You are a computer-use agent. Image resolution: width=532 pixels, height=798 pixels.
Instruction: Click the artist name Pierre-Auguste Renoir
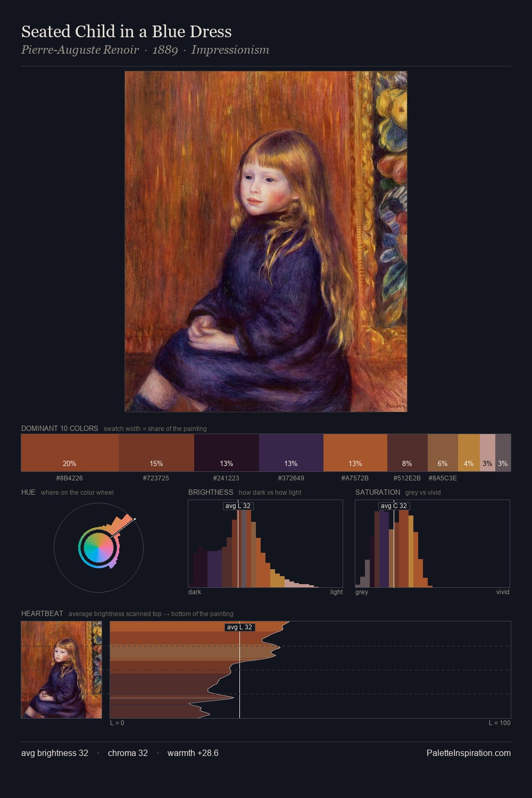pos(80,50)
